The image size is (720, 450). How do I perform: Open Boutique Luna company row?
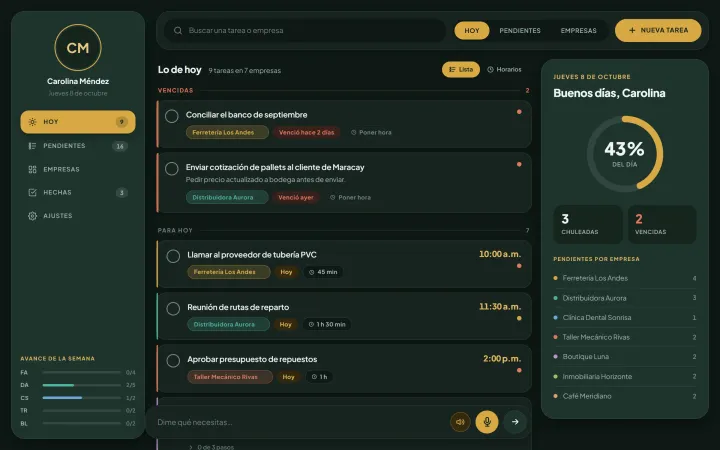coord(624,357)
